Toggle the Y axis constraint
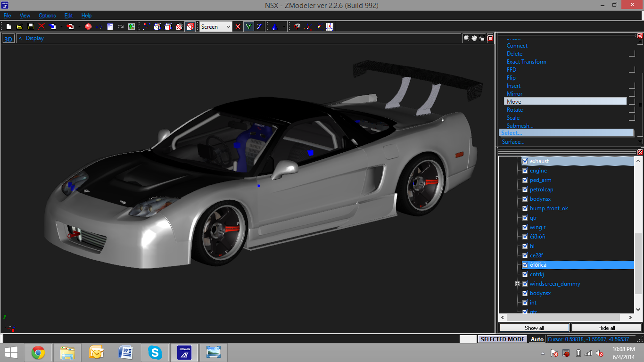 point(248,27)
